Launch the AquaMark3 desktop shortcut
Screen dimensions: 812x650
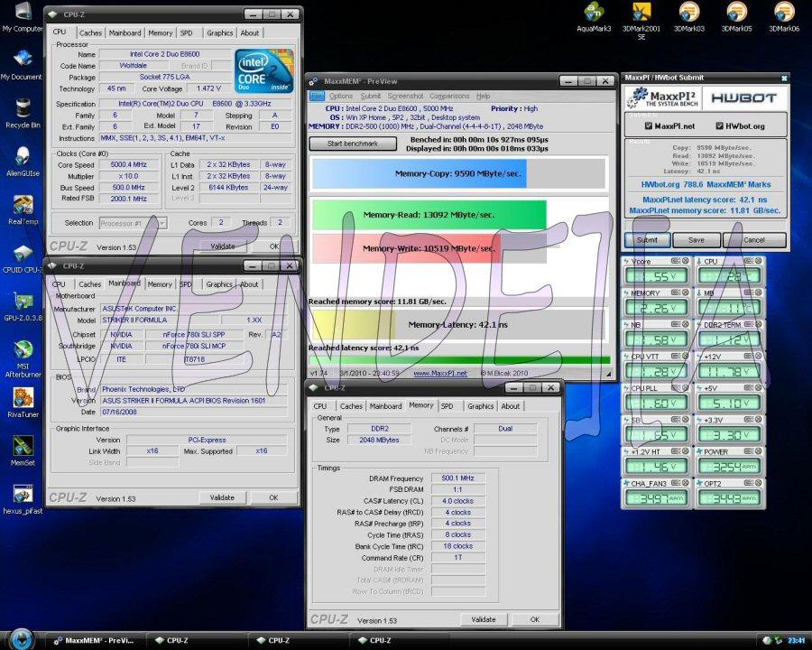[x=594, y=16]
